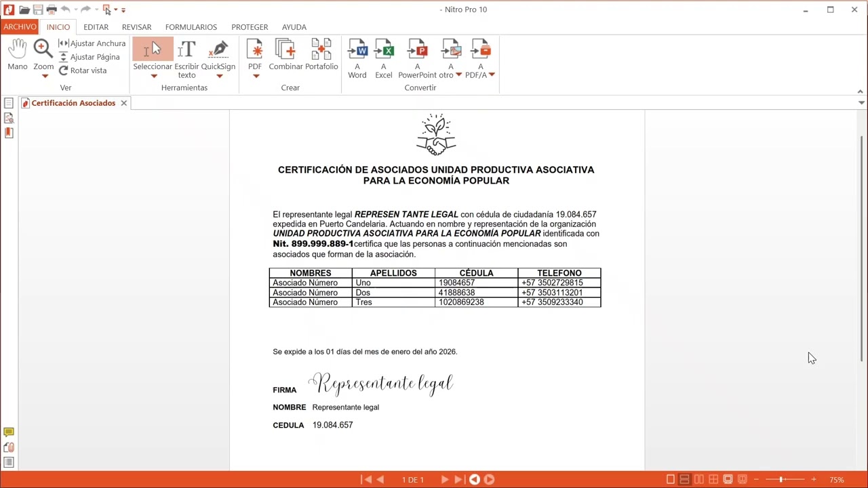This screenshot has height=488, width=868.
Task: Go to the next page
Action: point(445,479)
